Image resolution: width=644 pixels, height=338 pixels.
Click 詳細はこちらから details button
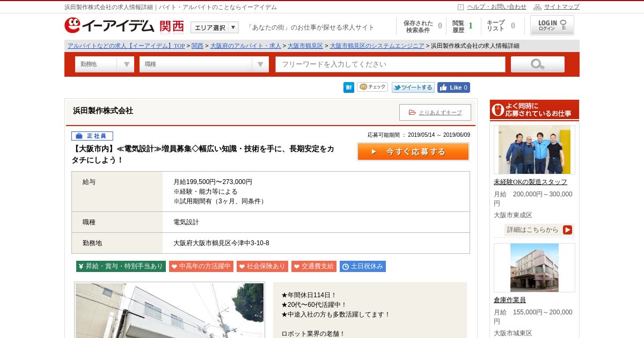(539, 230)
